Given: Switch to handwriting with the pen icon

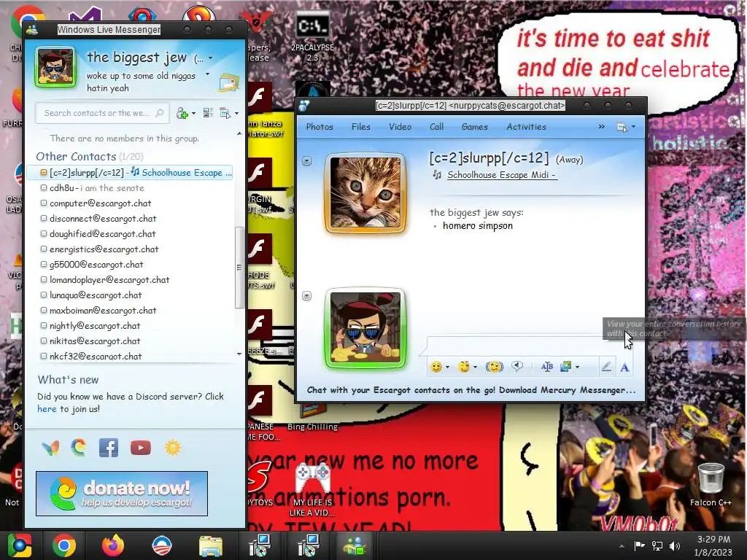Looking at the screenshot, I should point(606,367).
